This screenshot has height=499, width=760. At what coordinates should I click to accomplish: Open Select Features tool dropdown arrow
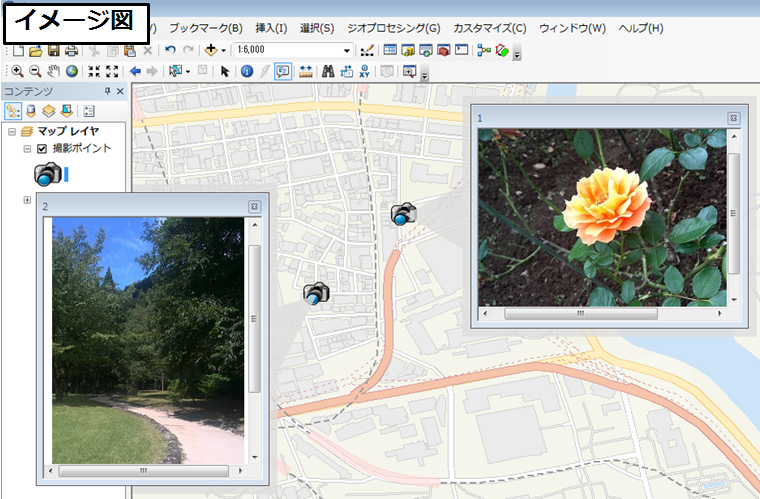click(188, 72)
